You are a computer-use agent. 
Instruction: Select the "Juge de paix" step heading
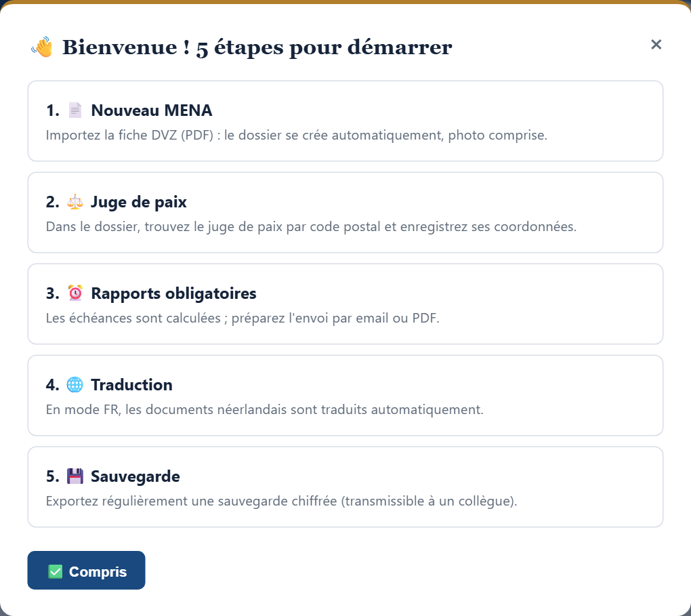coord(139,202)
